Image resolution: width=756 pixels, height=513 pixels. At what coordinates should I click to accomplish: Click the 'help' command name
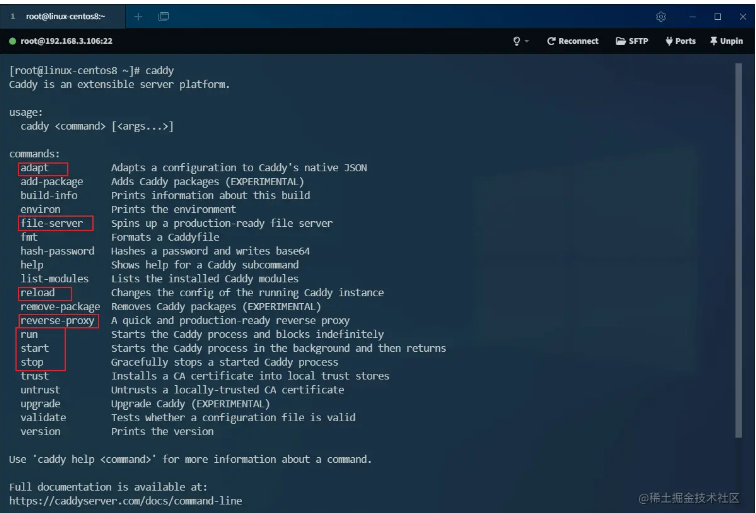tap(32, 265)
